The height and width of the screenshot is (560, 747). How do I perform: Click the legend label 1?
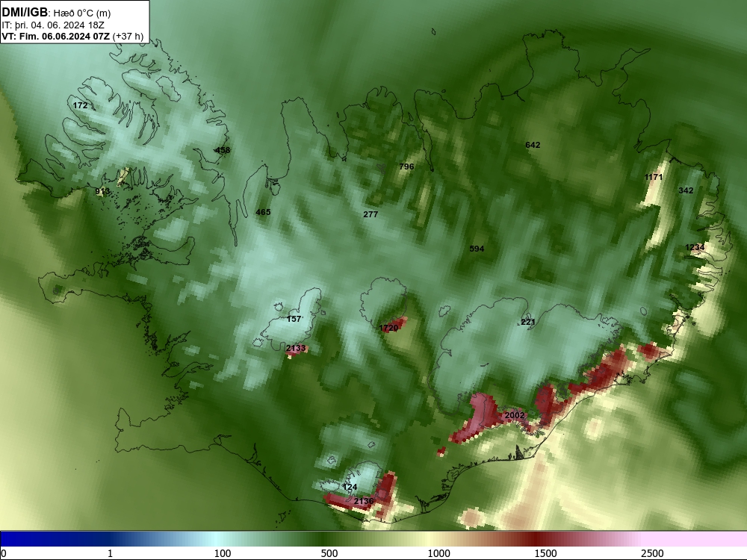(x=110, y=553)
